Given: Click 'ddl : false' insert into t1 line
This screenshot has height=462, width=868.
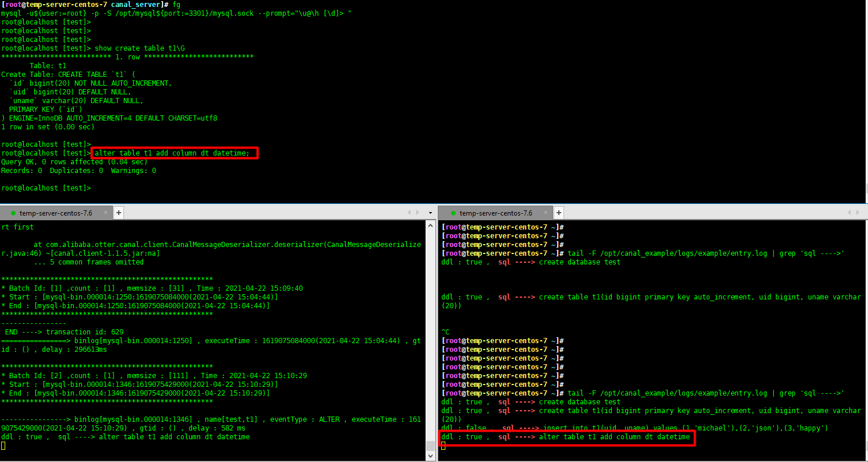Looking at the screenshot, I should (x=635, y=428).
